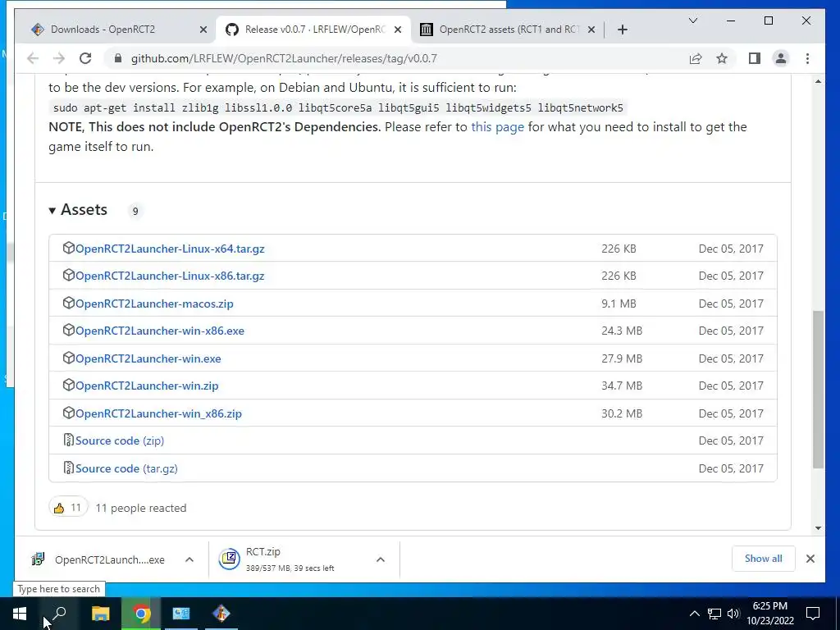The image size is (840, 630).
Task: Switch to OpenRCT2 assets tab
Action: (x=508, y=30)
